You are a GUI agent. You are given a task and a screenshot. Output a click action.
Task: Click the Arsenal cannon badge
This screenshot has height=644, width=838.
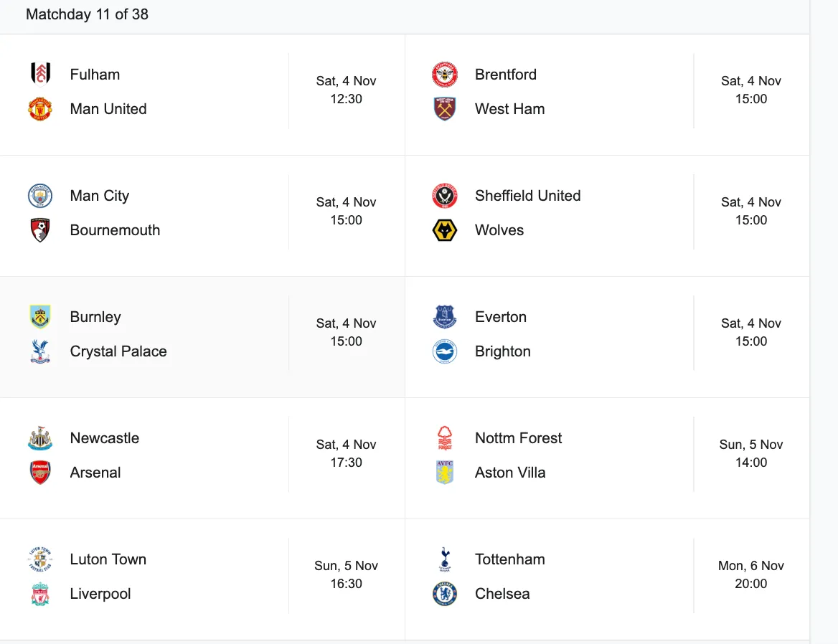click(x=40, y=473)
